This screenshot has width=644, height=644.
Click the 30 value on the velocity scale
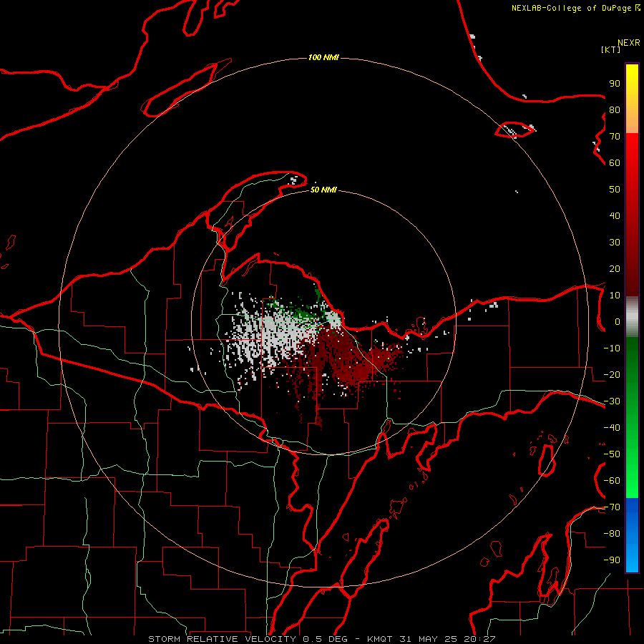tap(615, 243)
